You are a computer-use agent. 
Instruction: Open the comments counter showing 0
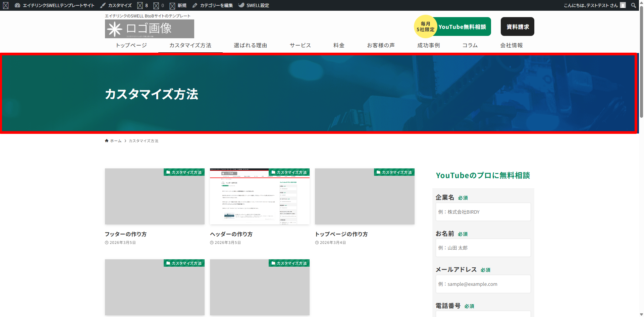click(159, 5)
